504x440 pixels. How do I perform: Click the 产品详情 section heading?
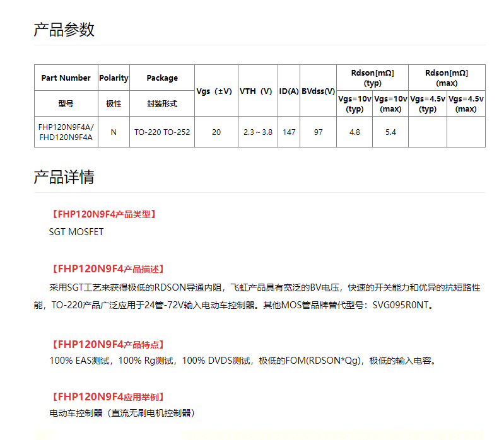(x=64, y=177)
